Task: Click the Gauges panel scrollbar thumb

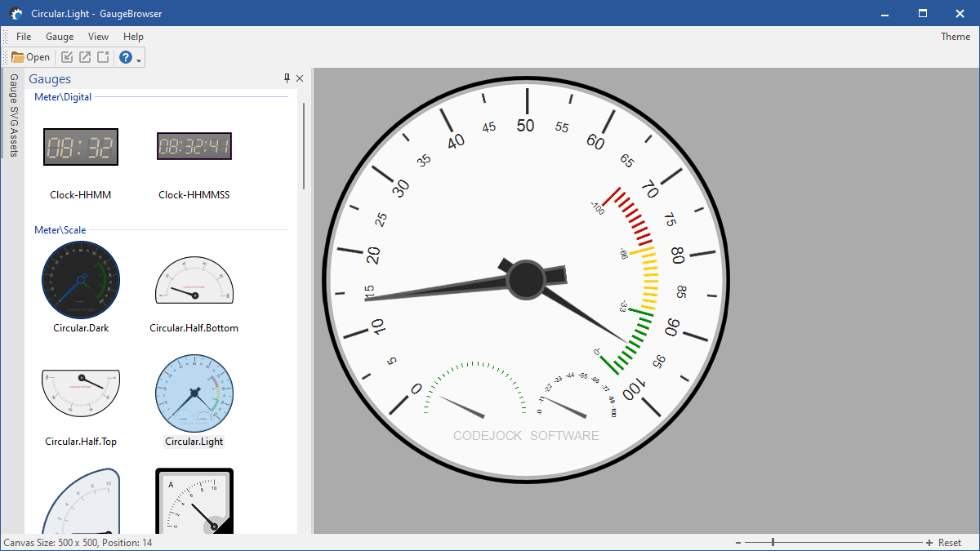Action: 304,146
